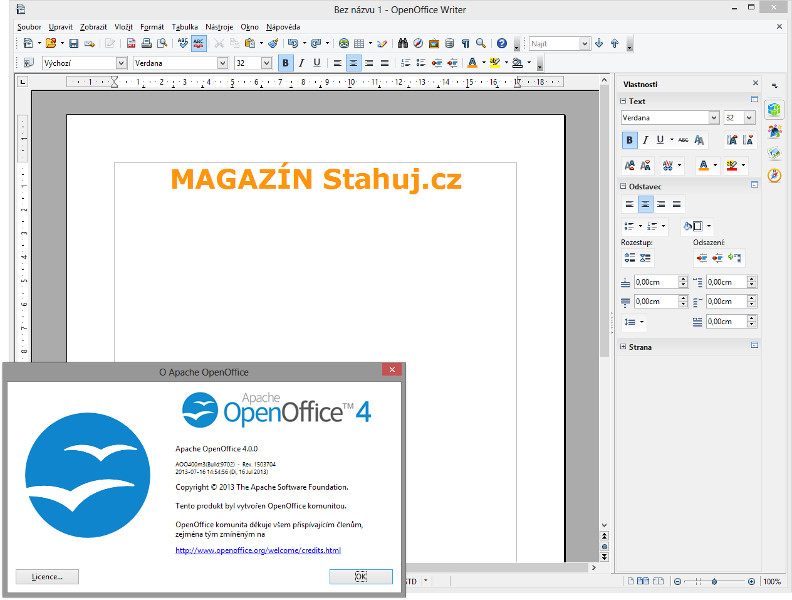Open Find & Replace binoculars icon
792x600 pixels.
pyautogui.click(x=403, y=43)
